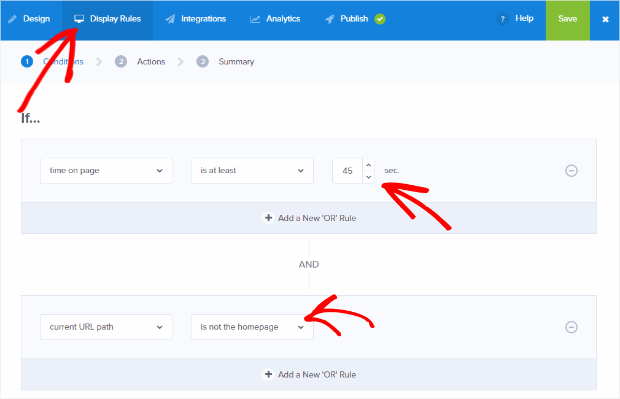This screenshot has height=399, width=620.
Task: Go to the Publish tab
Action: click(354, 19)
